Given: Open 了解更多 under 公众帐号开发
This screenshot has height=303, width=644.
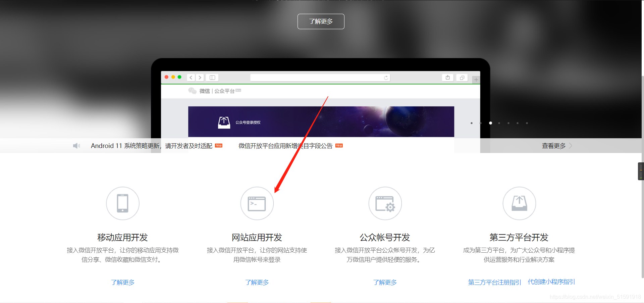Looking at the screenshot, I should (x=385, y=282).
